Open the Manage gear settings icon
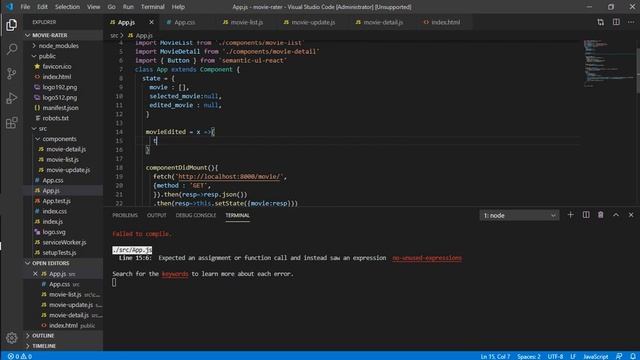Image resolution: width=640 pixels, height=360 pixels. point(11,338)
